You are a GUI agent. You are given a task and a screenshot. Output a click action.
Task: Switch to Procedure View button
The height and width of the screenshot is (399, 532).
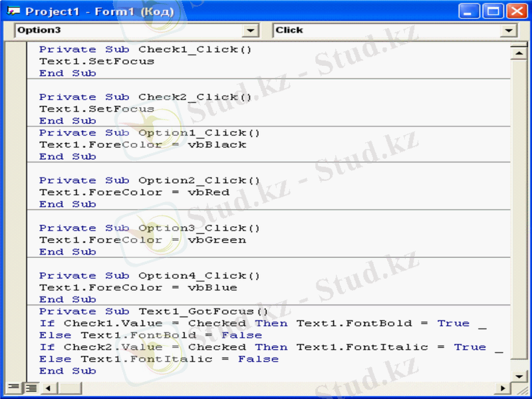click(13, 387)
